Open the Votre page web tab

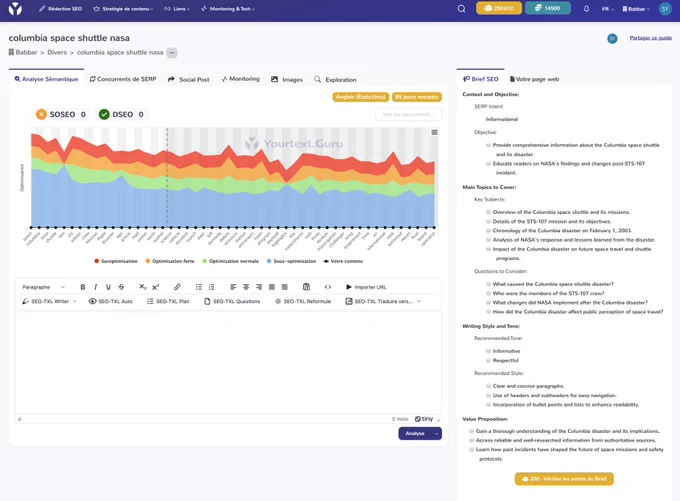pos(534,79)
